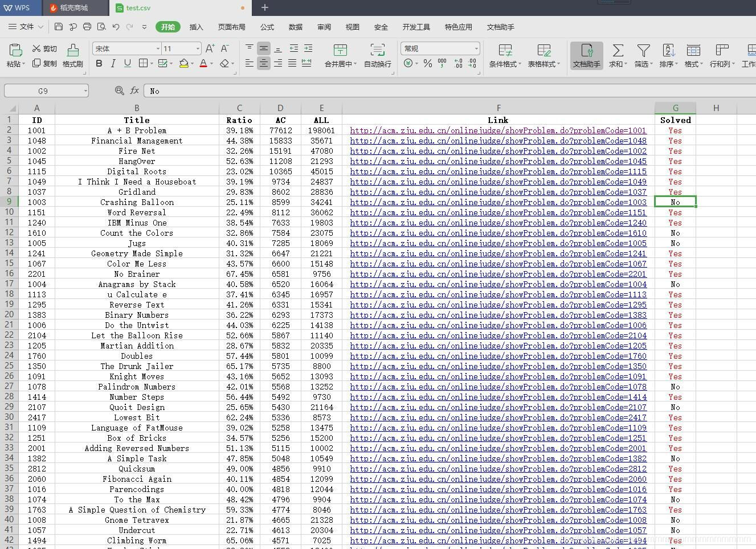This screenshot has width=756, height=549.
Task: Click the increase decimal places icon
Action: (x=458, y=63)
